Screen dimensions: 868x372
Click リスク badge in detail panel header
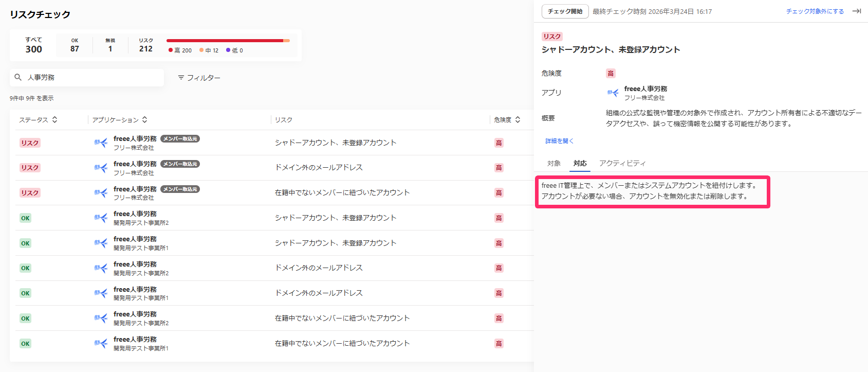click(552, 37)
